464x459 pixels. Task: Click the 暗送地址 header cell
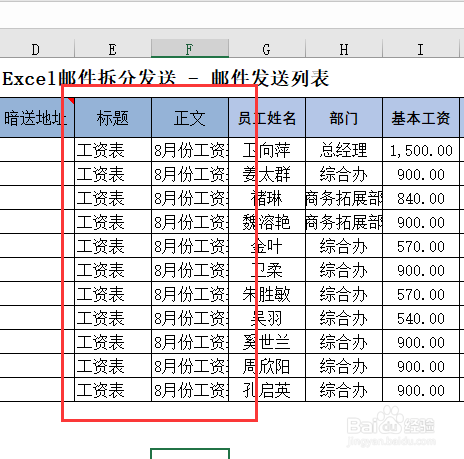coord(36,118)
